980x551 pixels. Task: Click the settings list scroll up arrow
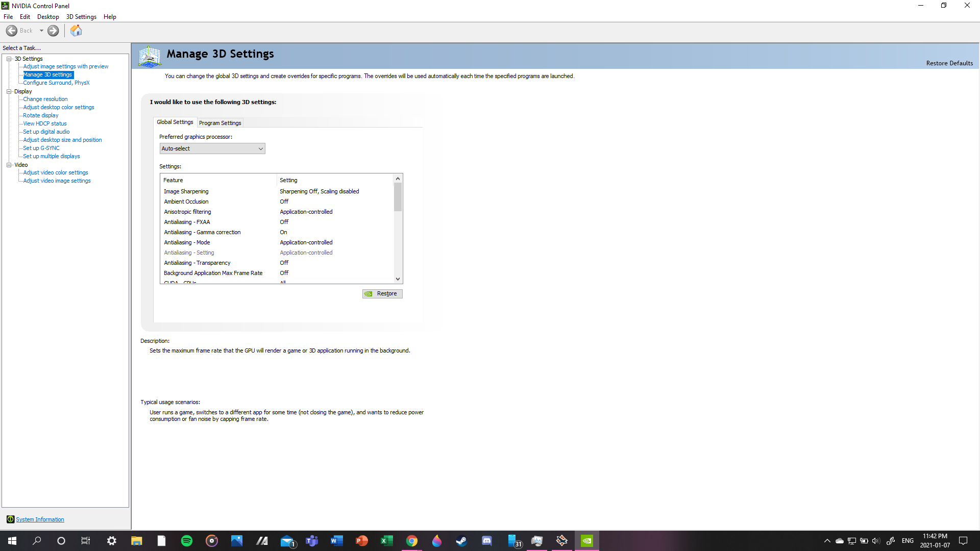(x=398, y=179)
